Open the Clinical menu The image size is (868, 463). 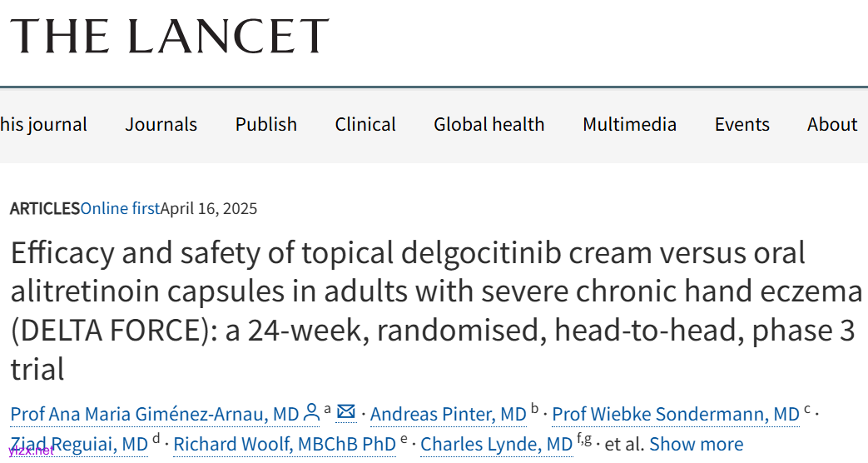tap(365, 125)
